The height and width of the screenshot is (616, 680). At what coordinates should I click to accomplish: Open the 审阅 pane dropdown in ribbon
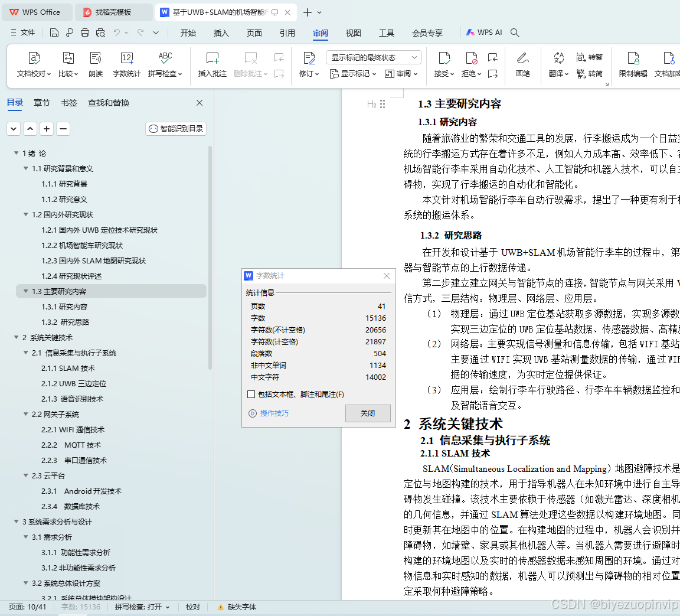[x=401, y=74]
